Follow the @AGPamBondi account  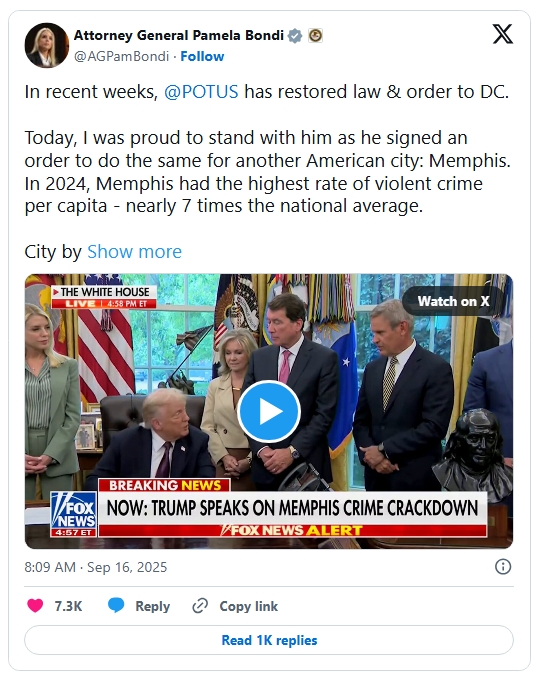click(202, 56)
